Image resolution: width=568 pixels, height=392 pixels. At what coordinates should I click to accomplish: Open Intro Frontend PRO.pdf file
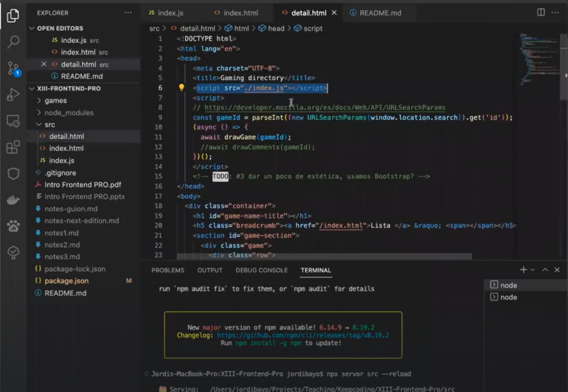(x=83, y=184)
